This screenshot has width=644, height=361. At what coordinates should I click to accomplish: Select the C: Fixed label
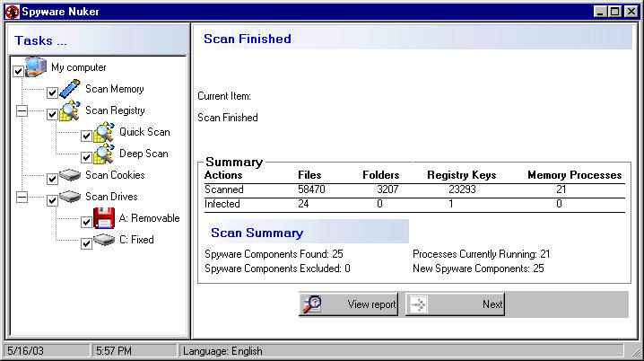[136, 240]
